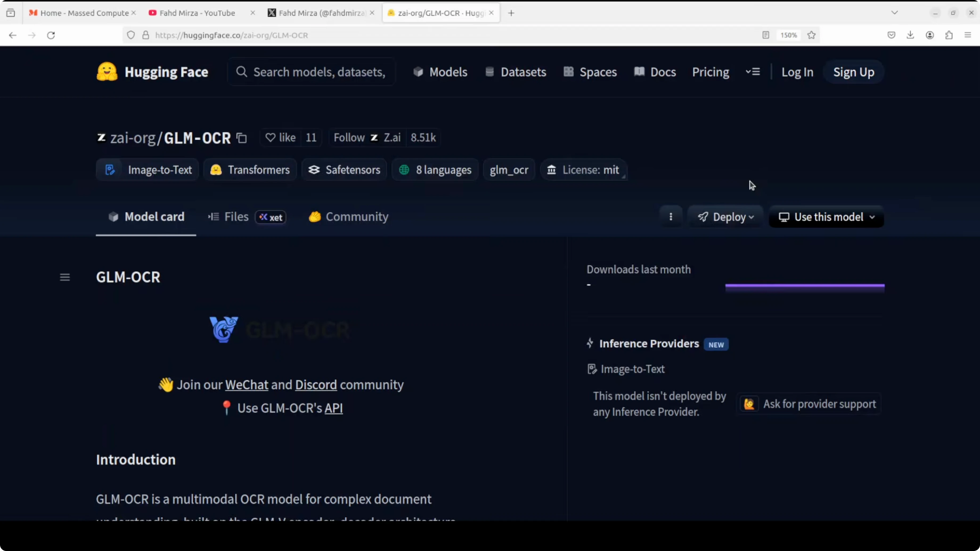This screenshot has width=980, height=551.
Task: Toggle reader view icon in address bar
Action: pyautogui.click(x=766, y=35)
